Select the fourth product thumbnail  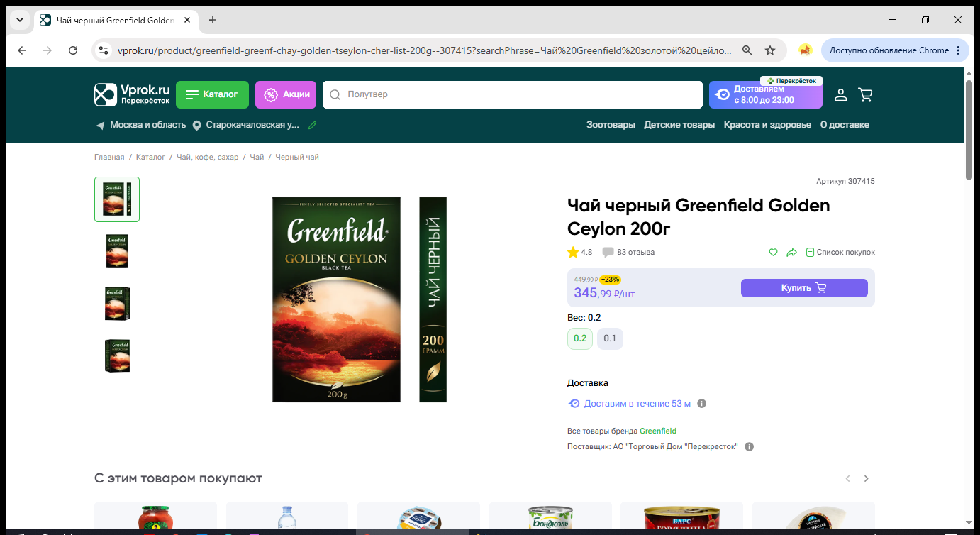[x=117, y=356]
